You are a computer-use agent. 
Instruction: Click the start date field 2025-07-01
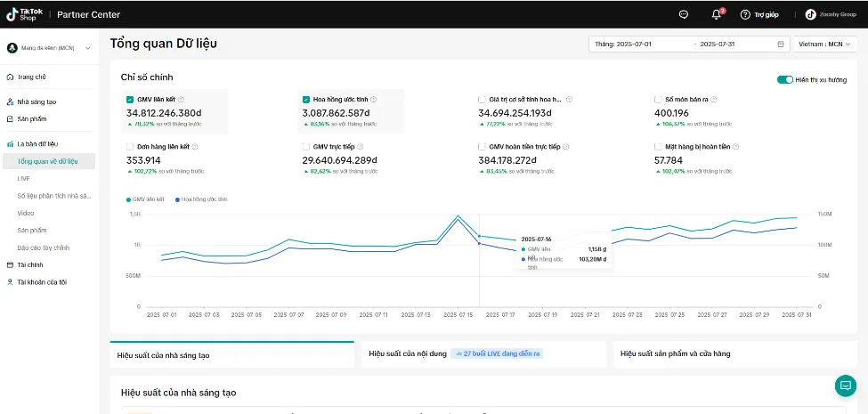point(639,44)
